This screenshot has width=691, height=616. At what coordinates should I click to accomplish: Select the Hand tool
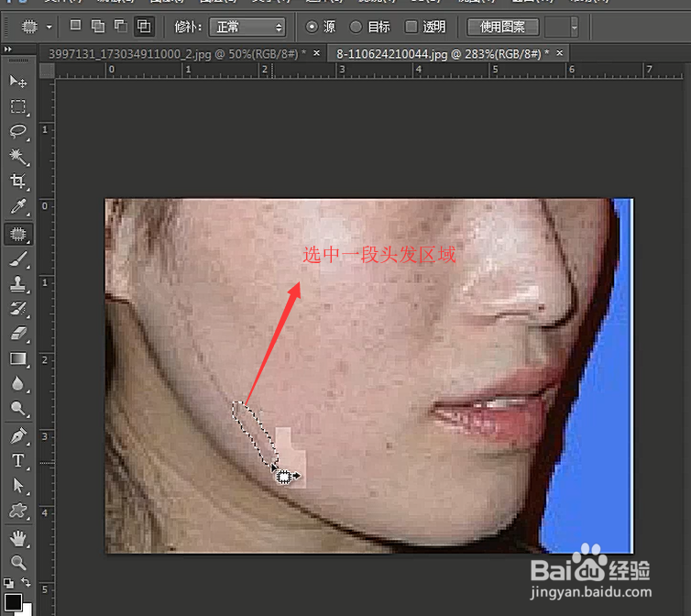[x=18, y=538]
